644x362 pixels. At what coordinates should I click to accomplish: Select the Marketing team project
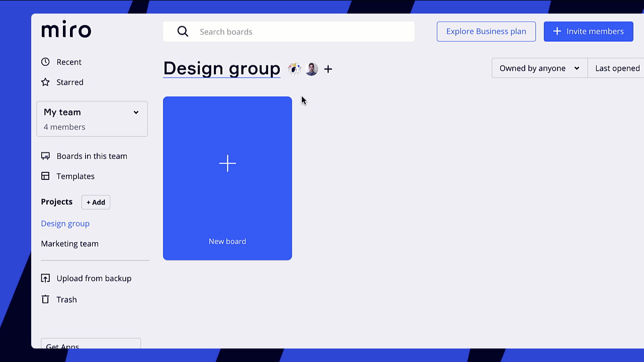70,243
